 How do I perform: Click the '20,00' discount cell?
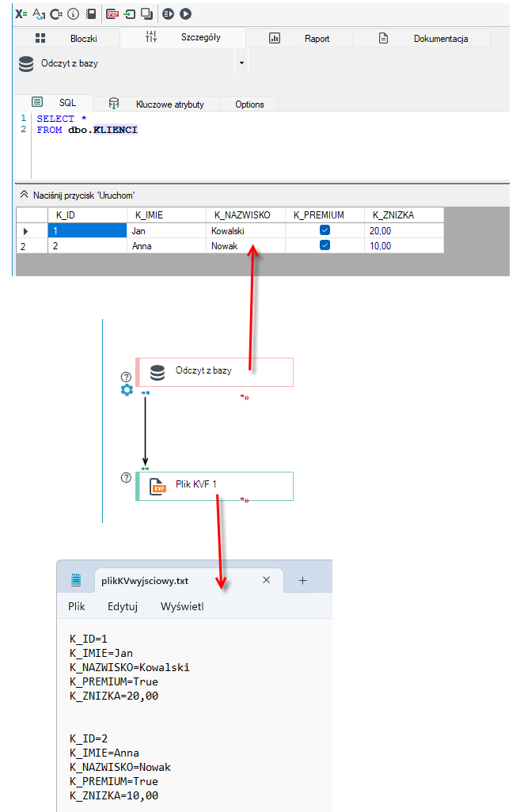pos(404,230)
